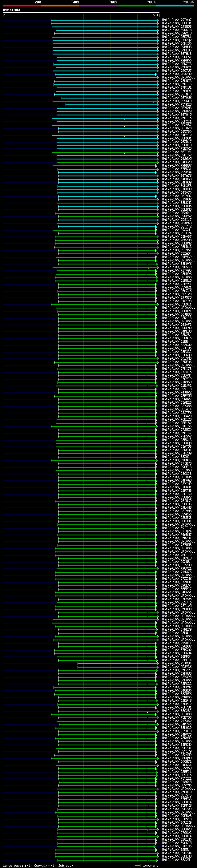Screen dimensions: 197x868
Task: Open hit UniRef100_B9RCT8
Action: [x=176, y=30]
